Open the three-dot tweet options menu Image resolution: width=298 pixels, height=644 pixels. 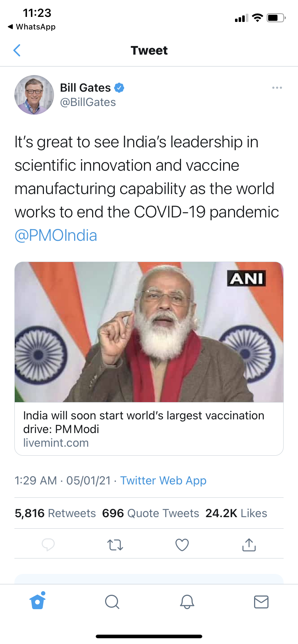[x=277, y=88]
